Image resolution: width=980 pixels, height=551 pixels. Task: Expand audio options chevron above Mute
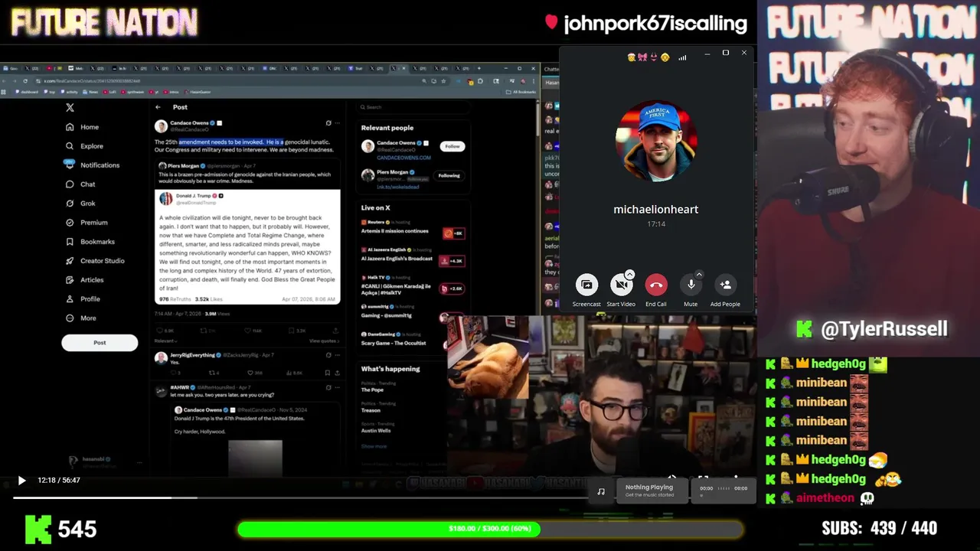point(699,274)
